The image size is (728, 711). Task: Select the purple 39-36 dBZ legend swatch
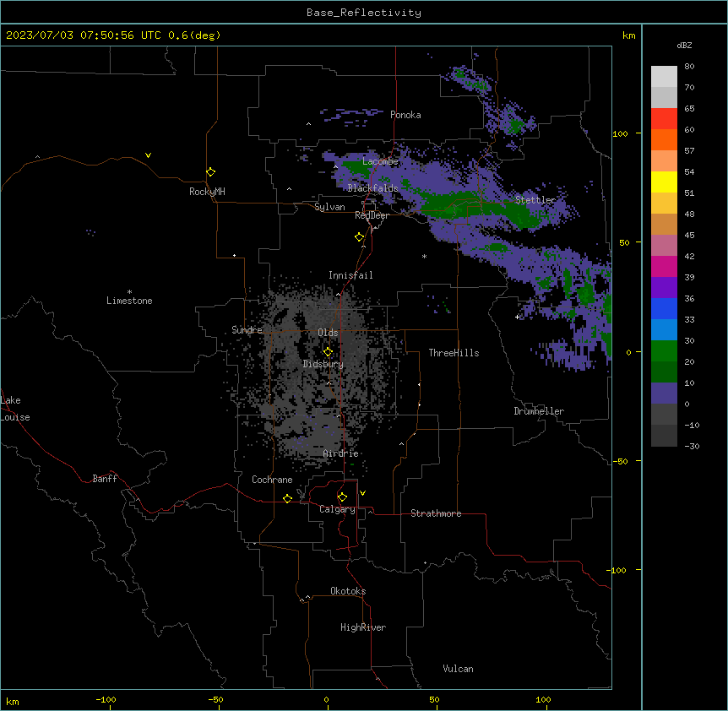pos(664,288)
